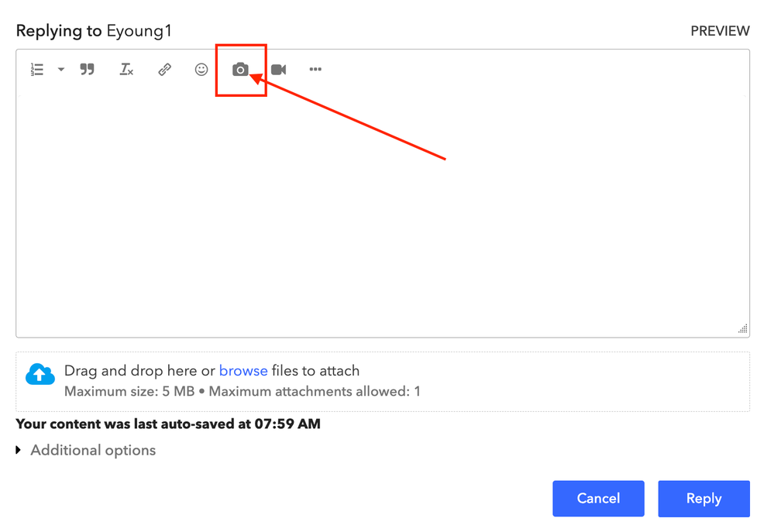774x532 pixels.
Task: Open the list style dropdown arrow
Action: pos(61,70)
